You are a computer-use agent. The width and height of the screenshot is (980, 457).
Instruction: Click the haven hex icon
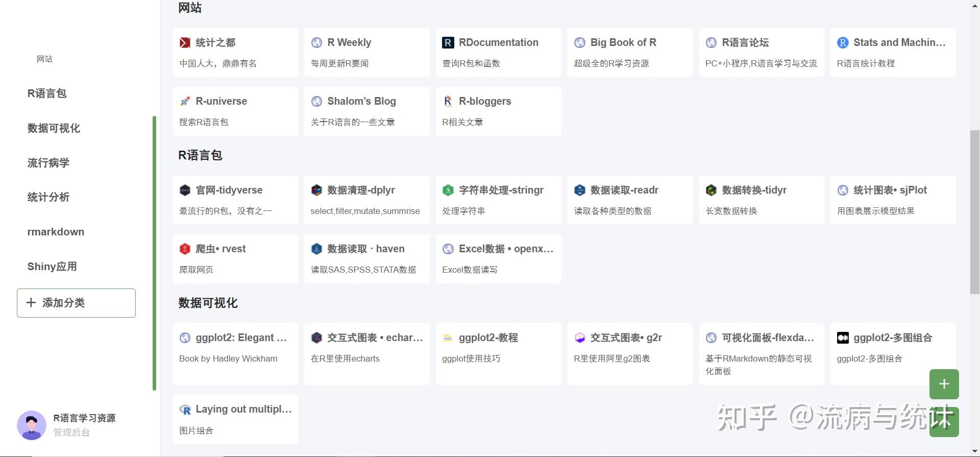click(316, 249)
